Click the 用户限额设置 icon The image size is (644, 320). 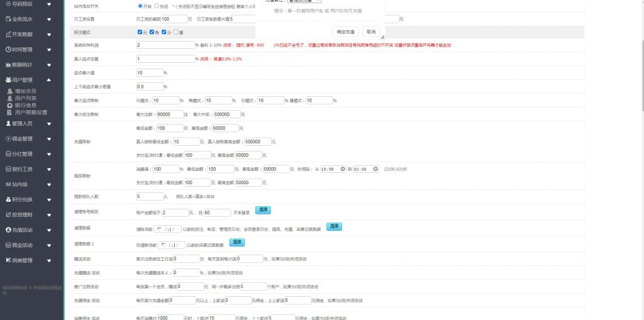click(10, 112)
